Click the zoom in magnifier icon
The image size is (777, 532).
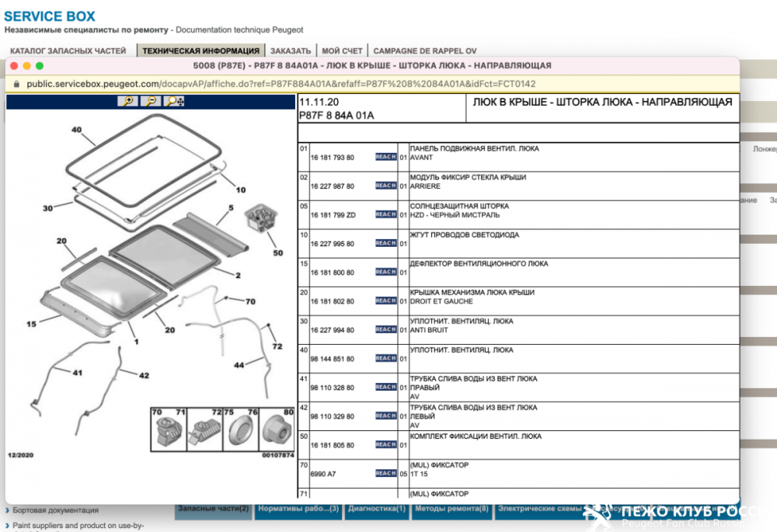pos(127,101)
